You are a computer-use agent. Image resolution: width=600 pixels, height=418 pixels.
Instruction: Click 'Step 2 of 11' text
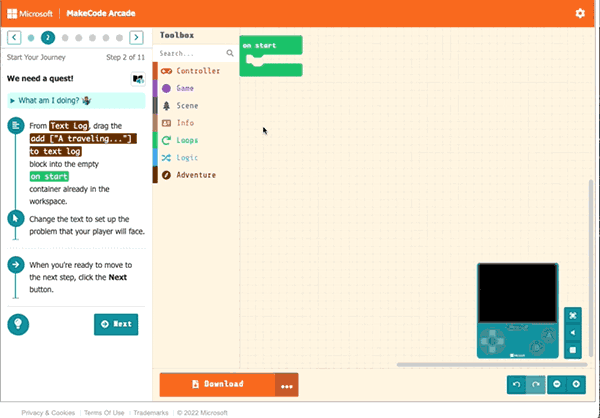(126, 57)
